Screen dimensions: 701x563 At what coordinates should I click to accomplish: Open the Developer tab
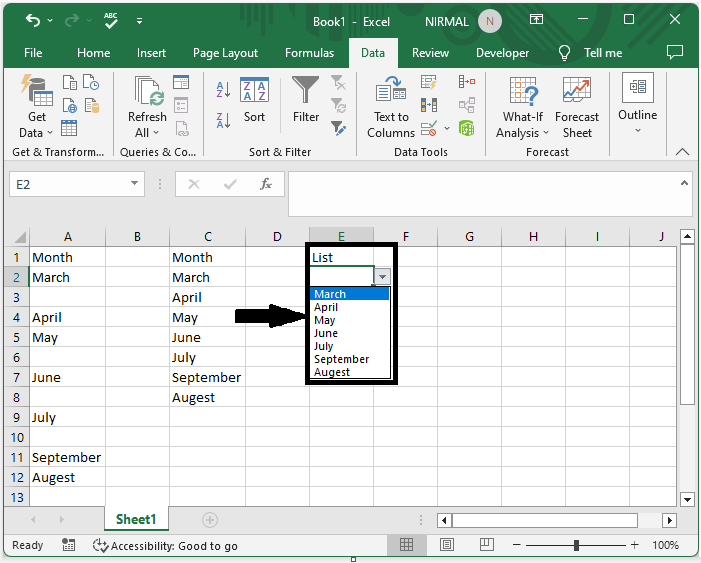point(502,53)
